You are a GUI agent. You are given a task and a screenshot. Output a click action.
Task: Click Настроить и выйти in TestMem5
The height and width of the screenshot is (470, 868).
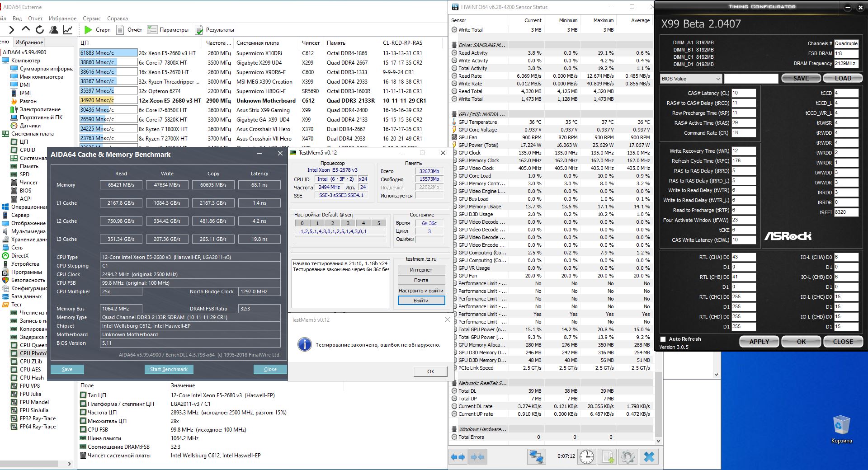click(x=421, y=291)
